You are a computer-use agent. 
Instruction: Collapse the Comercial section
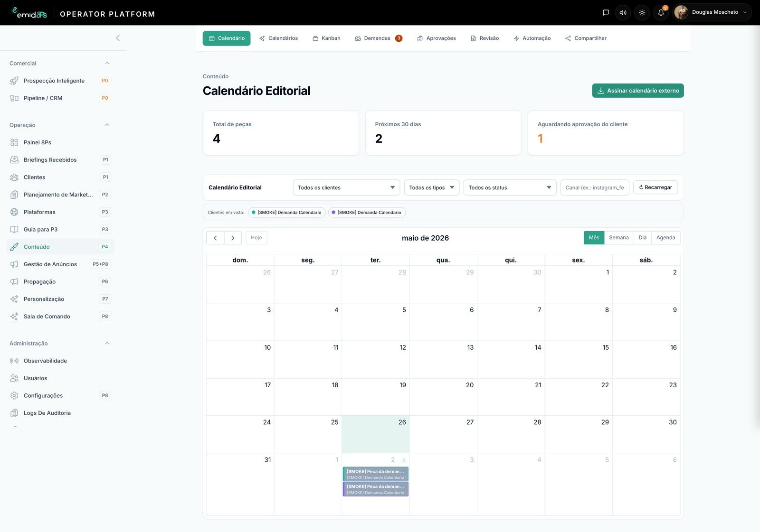[x=107, y=63]
